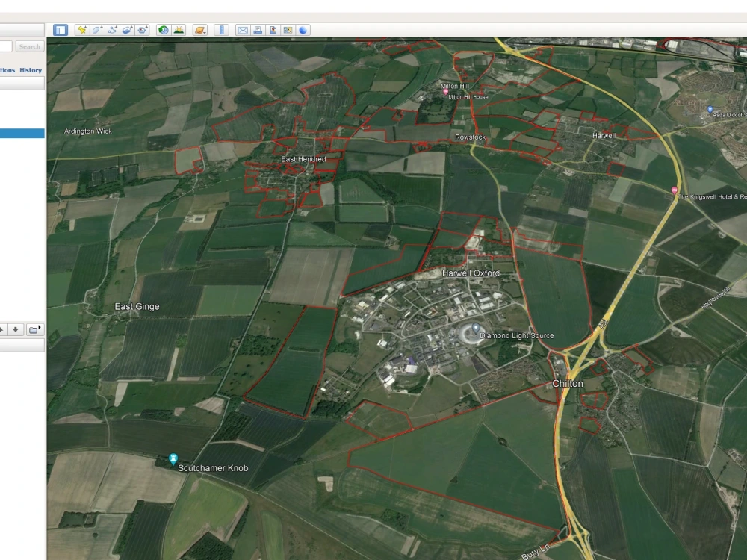Click the Kingswell Hotel pink marker

pyautogui.click(x=674, y=190)
